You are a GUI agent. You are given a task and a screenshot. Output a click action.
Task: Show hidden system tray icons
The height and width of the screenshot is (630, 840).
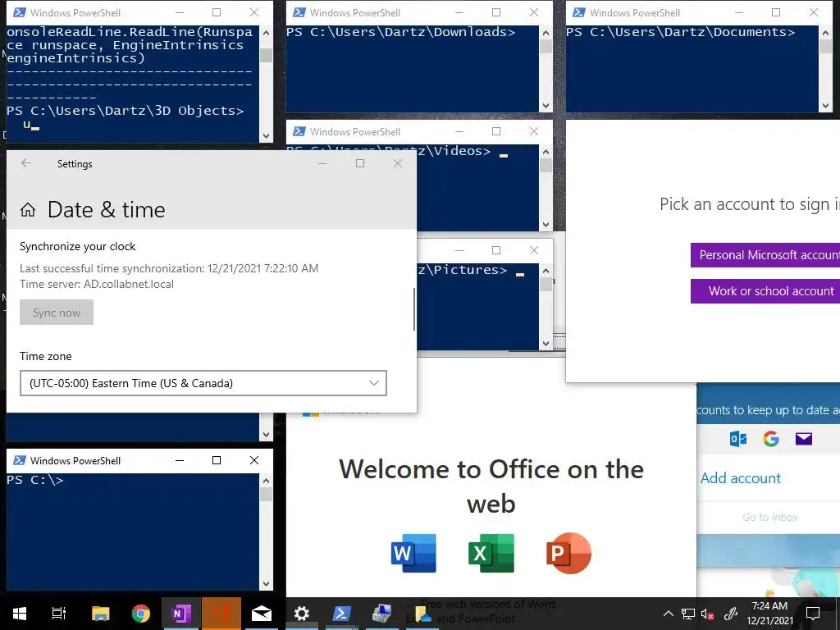click(668, 614)
